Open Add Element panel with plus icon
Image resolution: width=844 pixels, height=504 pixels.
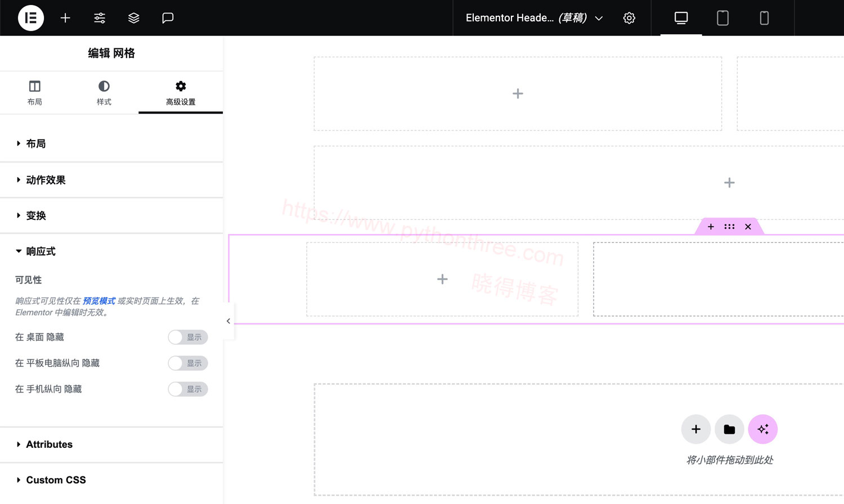tap(65, 18)
